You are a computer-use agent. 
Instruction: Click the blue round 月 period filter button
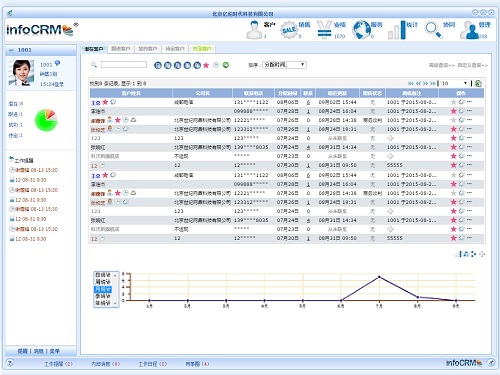pyautogui.click(x=177, y=65)
